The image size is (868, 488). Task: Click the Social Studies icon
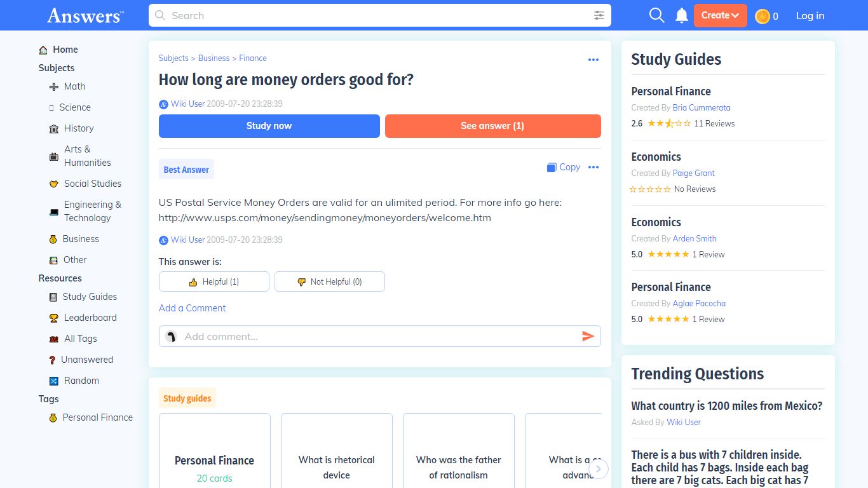point(54,184)
